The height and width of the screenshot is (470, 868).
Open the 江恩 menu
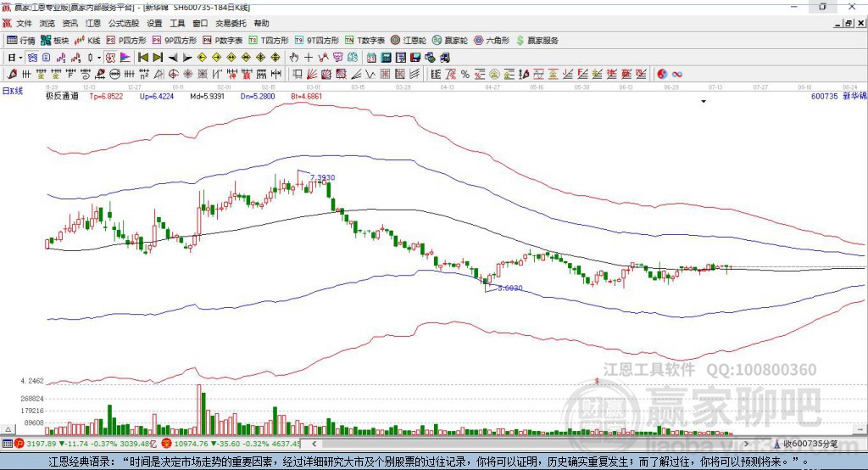pos(93,23)
